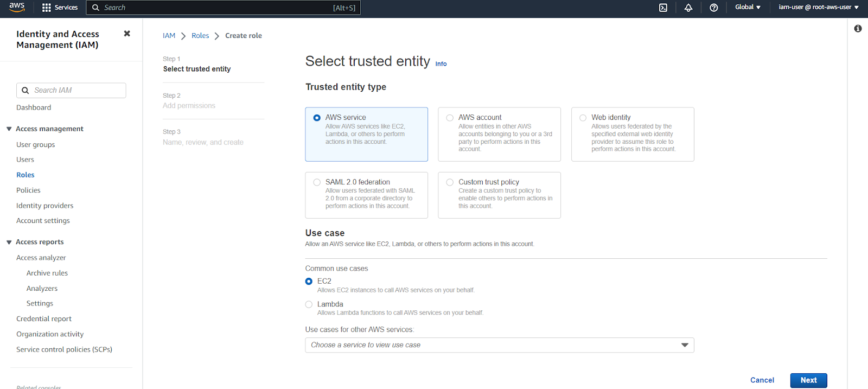This screenshot has height=389, width=868.
Task: Click the Services label in top bar
Action: 66,8
